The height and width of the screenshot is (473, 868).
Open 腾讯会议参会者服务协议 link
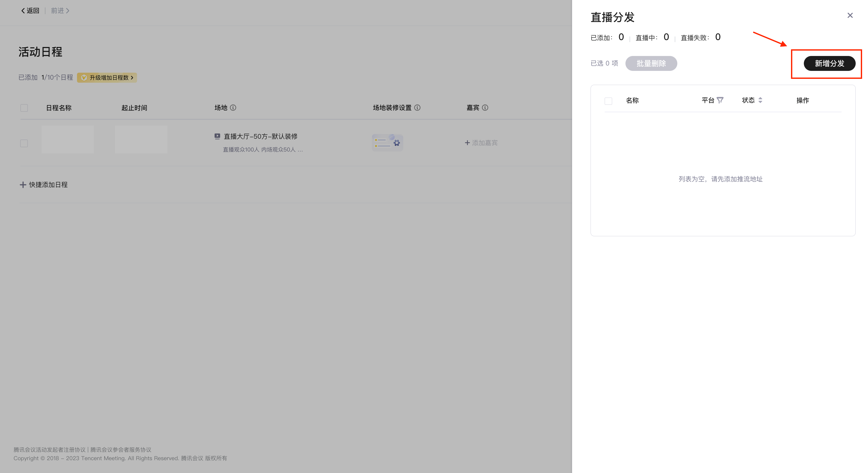pos(121,450)
